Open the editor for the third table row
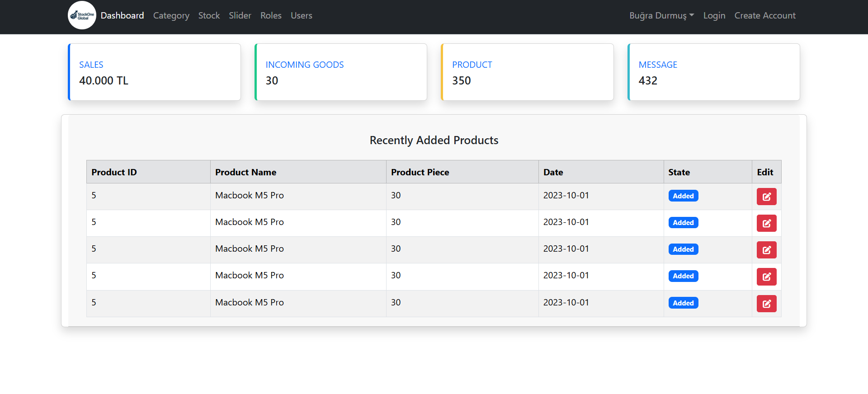The width and height of the screenshot is (868, 394). pos(766,250)
